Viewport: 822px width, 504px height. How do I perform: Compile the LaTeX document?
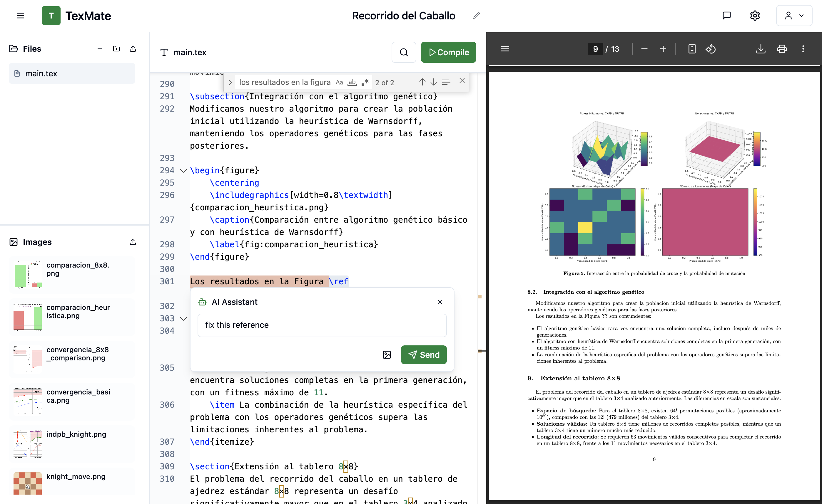[448, 52]
